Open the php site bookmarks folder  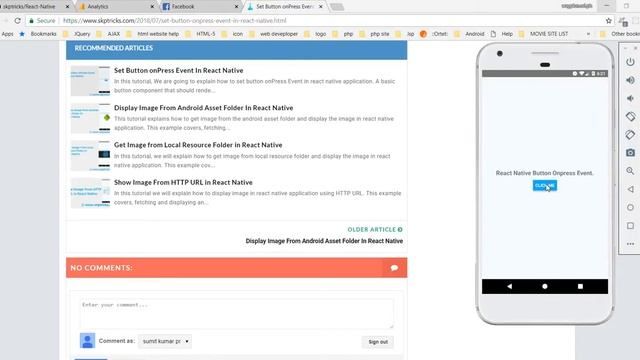[374, 34]
